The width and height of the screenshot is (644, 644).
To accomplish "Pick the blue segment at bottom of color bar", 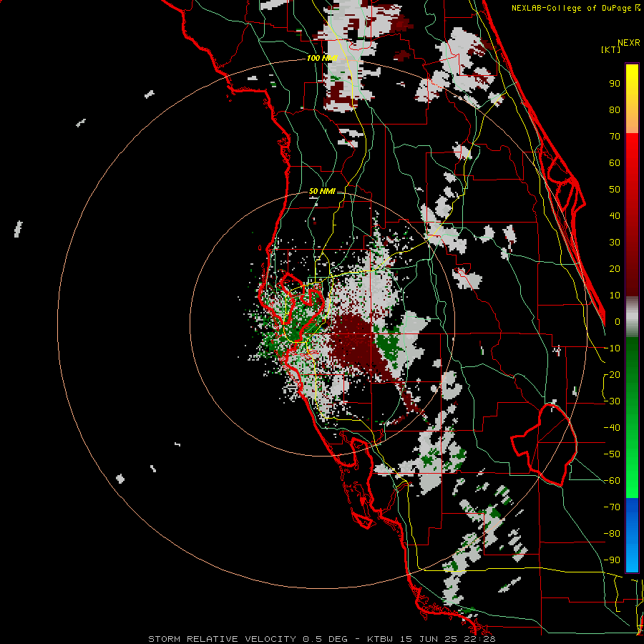I will click(x=632, y=535).
